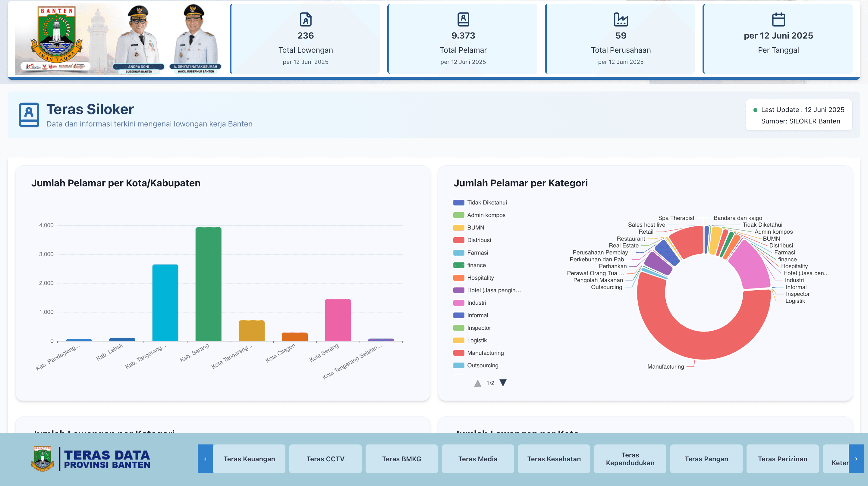Click the 'Kota Cilegon' axis label

280,353
